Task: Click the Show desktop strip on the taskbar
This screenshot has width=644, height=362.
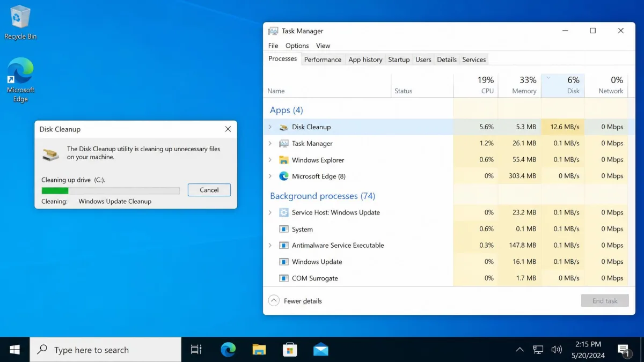Action: [x=642, y=350]
